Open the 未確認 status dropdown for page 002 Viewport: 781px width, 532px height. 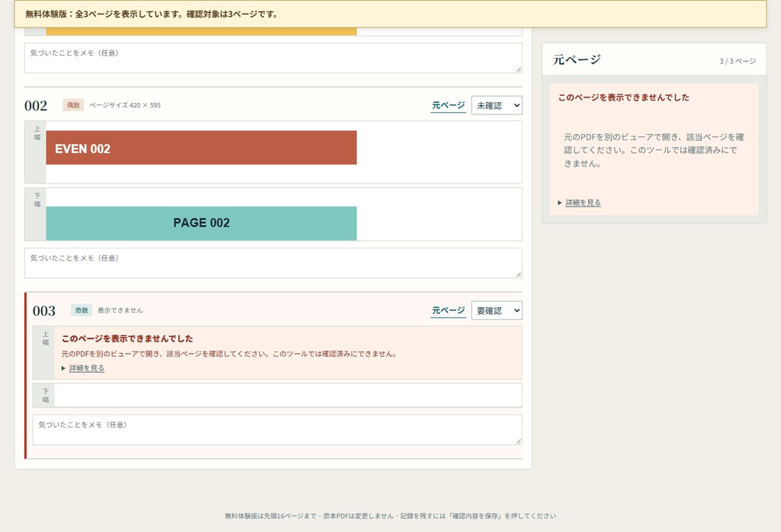point(497,105)
